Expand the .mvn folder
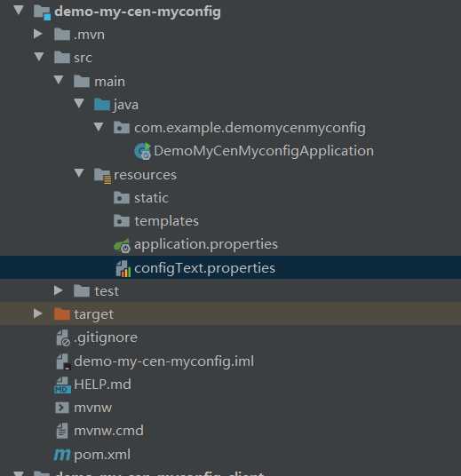 click(x=37, y=34)
